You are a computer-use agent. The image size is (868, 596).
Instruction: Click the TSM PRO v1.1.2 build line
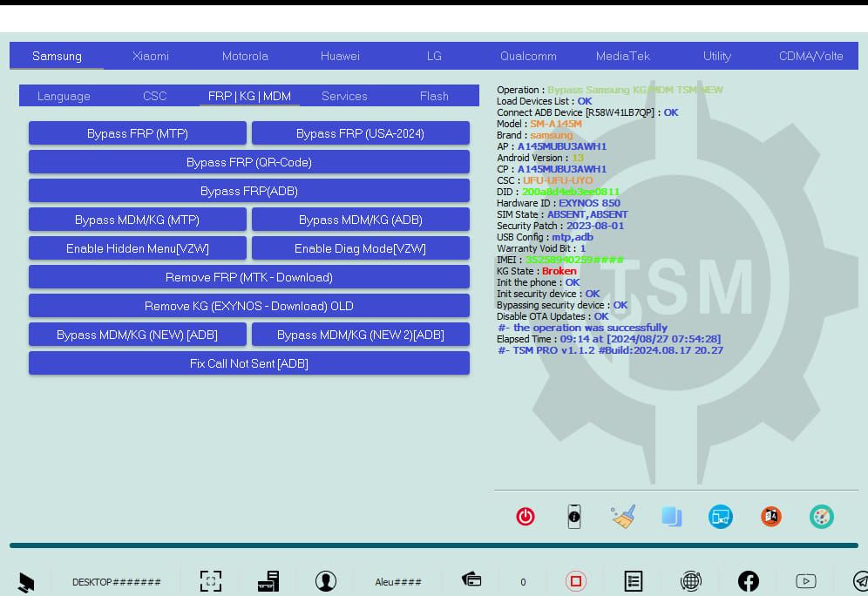(x=610, y=350)
